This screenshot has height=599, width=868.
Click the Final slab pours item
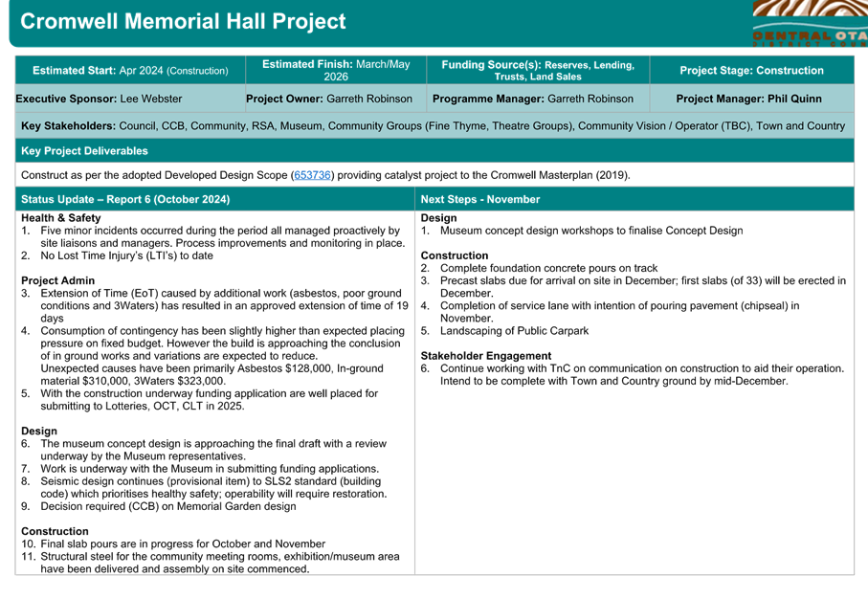click(x=173, y=544)
